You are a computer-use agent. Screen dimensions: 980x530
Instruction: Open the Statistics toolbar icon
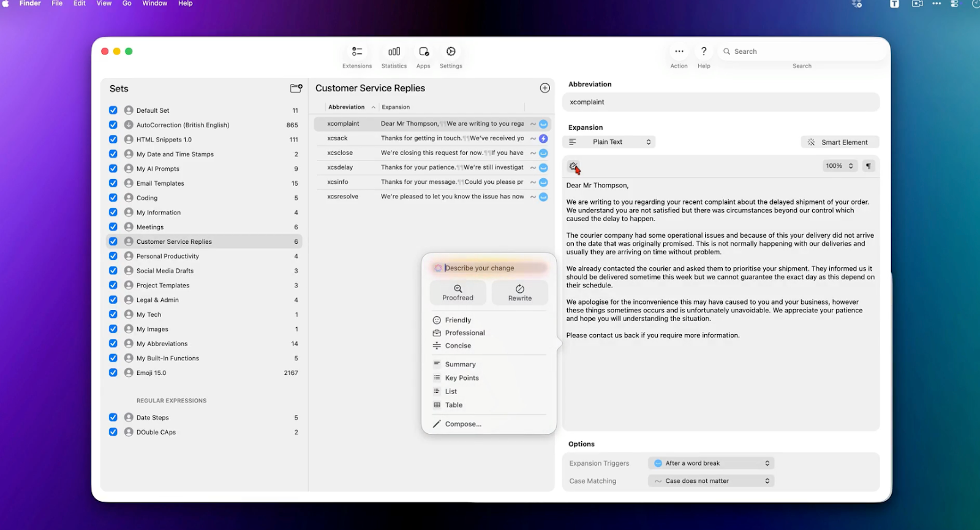[394, 51]
